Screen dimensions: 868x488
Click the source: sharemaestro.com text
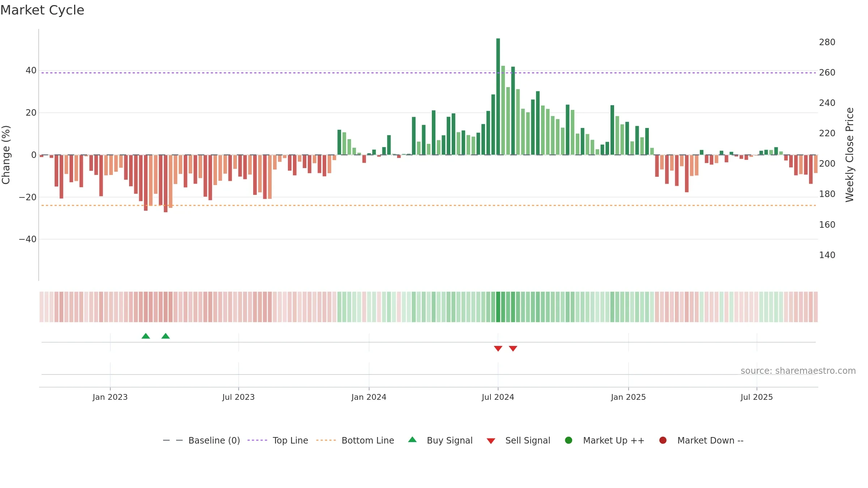pos(798,371)
